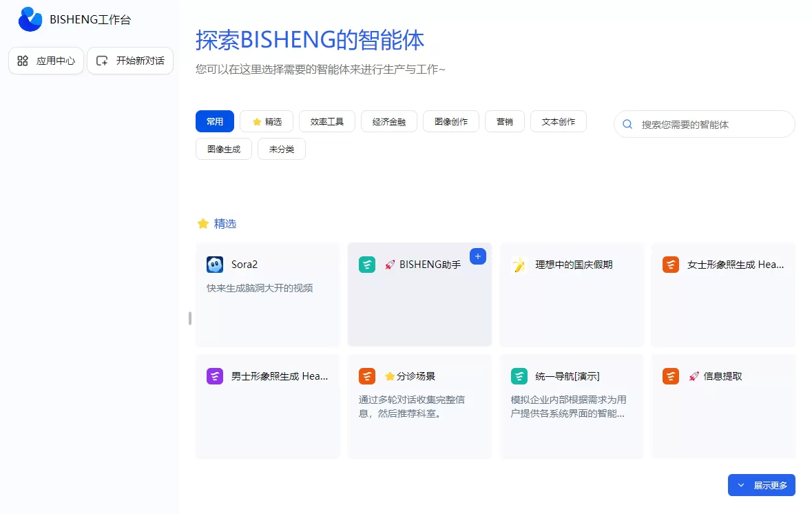
Task: Click the green icon on BISHENG助手 card
Action: [367, 265]
